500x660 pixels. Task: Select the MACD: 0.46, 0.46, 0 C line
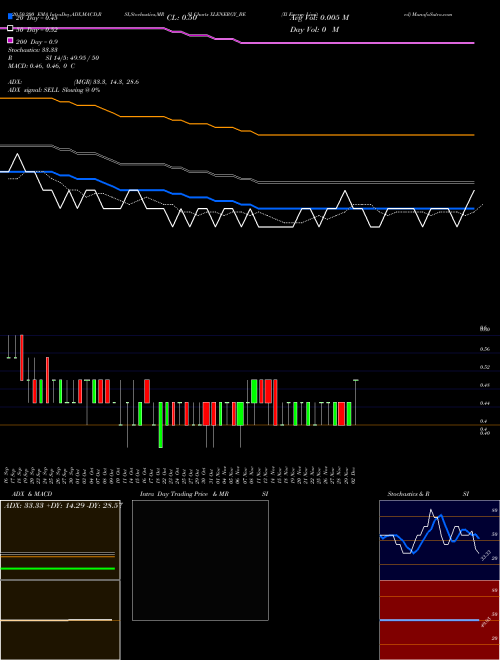click(41, 66)
